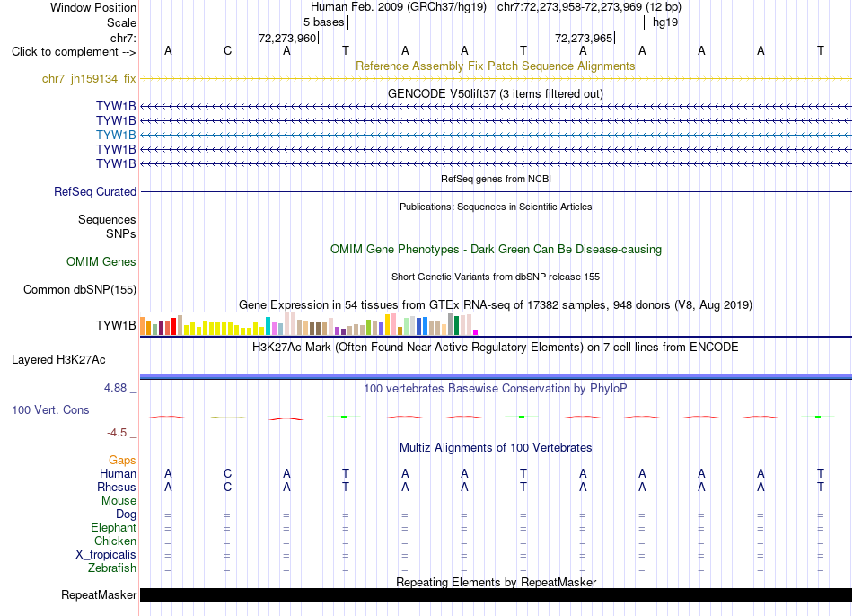
Task: Click the OMIM Genes track label
Action: coord(101,261)
